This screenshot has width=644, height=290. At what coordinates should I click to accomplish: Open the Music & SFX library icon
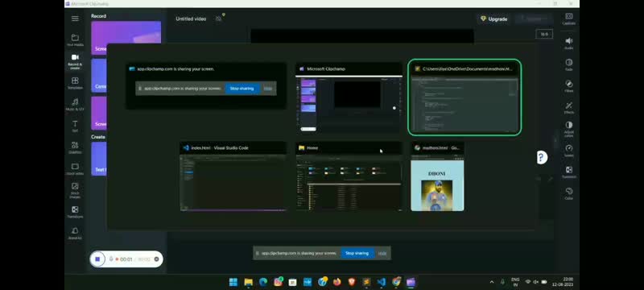(x=75, y=105)
